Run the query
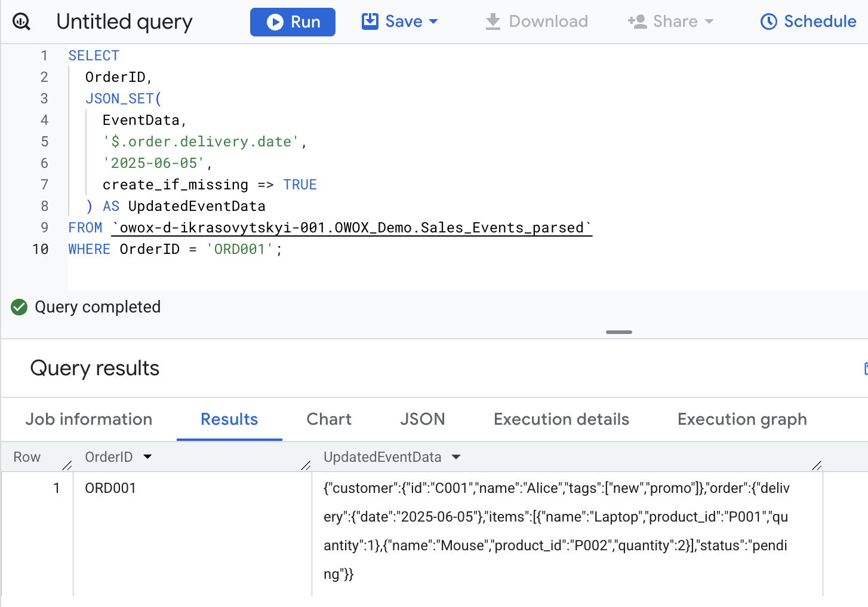Viewport: 868px width, 607px height. point(293,22)
